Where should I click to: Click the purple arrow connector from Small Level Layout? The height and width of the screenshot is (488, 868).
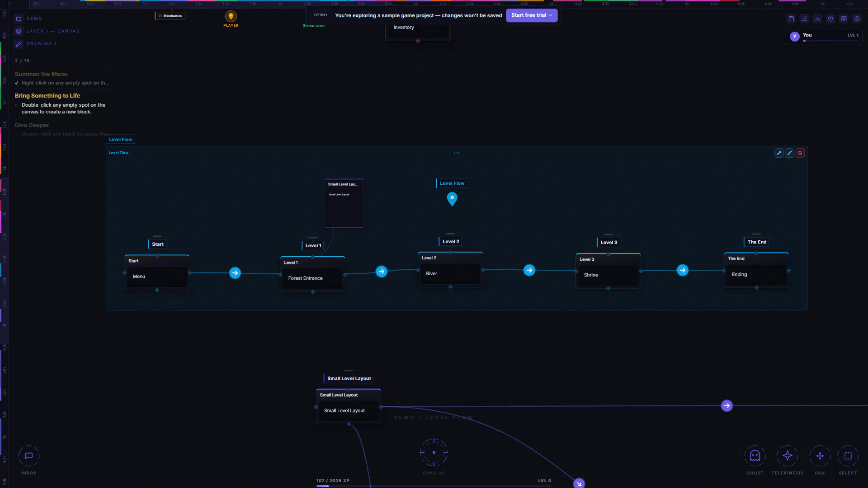(x=727, y=406)
